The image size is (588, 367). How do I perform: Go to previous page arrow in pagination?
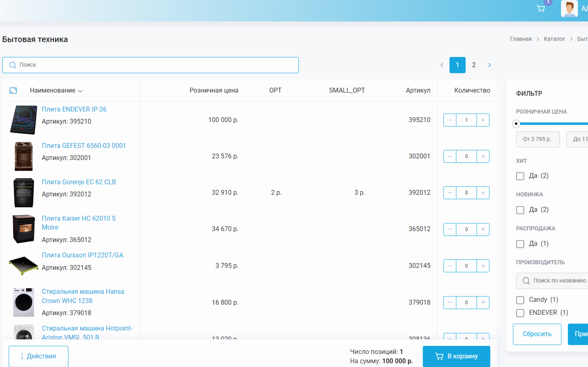[x=442, y=65]
